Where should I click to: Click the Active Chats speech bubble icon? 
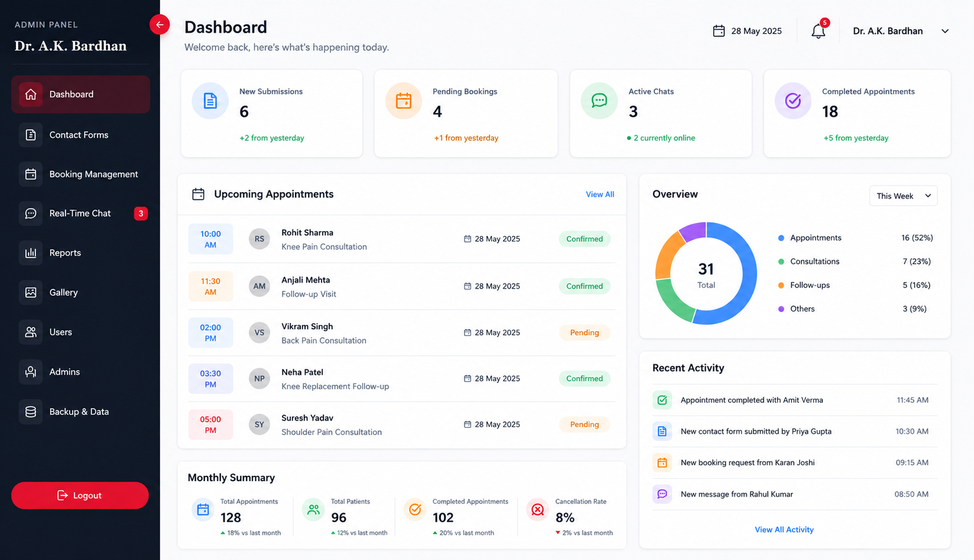click(x=599, y=101)
